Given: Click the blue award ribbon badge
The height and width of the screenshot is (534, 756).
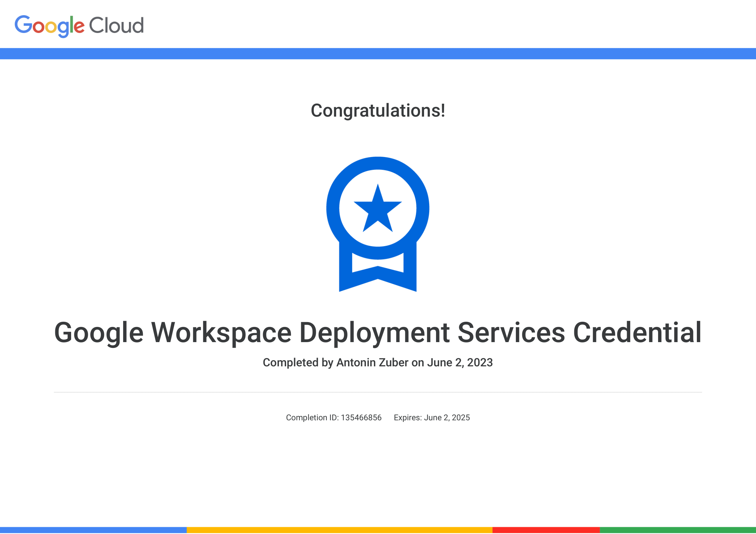Looking at the screenshot, I should [x=378, y=224].
